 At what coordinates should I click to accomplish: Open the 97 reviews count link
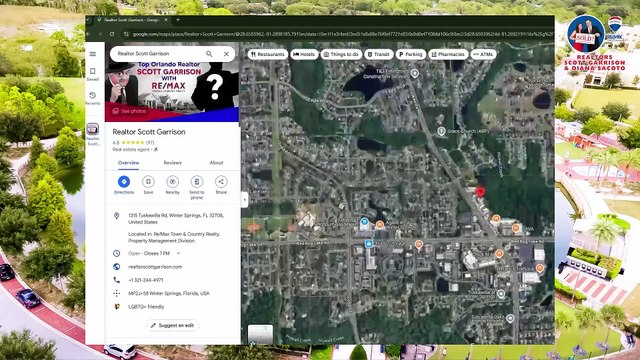click(150, 142)
